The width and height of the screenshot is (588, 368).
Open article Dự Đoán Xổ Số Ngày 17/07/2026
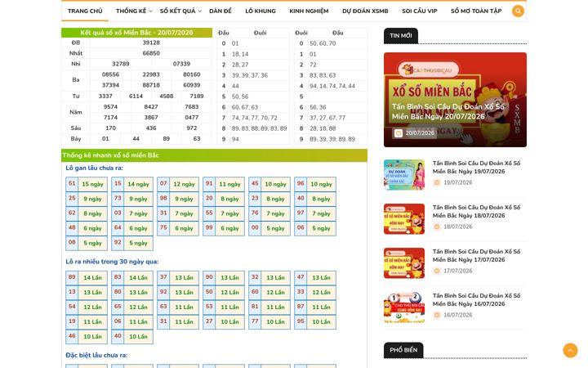(476, 255)
